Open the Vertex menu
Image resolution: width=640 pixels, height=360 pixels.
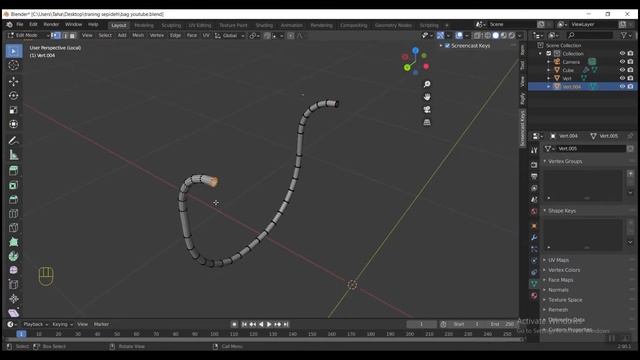pyautogui.click(x=157, y=36)
